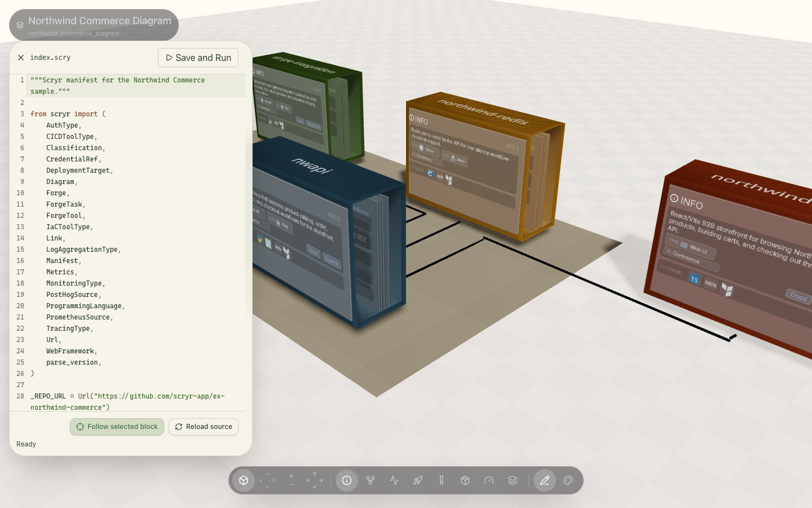This screenshot has width=812, height=508.
Task: Open the dependency graph (fork) layer
Action: (370, 480)
